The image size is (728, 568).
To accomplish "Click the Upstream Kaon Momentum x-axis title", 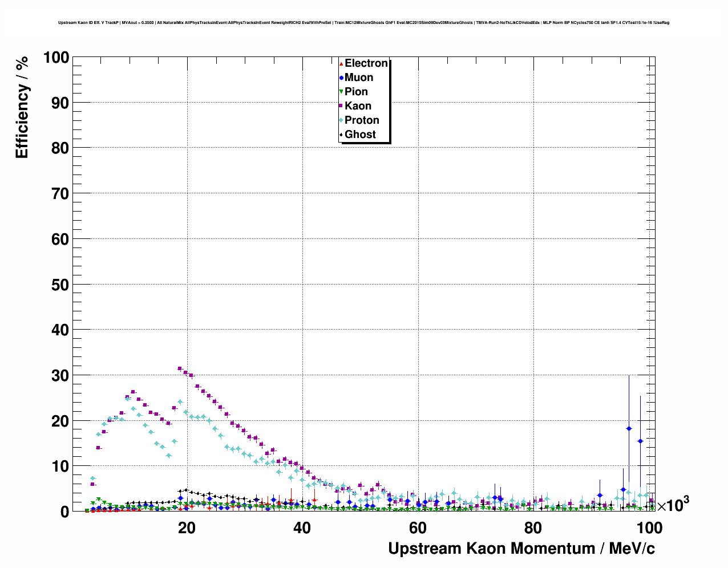I will (x=521, y=549).
